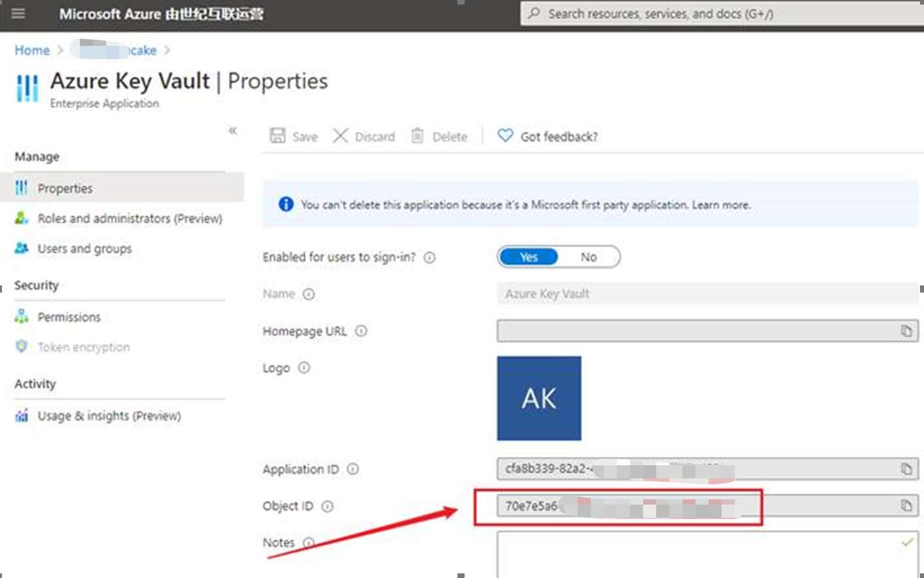Focus the search resources box

(x=720, y=14)
